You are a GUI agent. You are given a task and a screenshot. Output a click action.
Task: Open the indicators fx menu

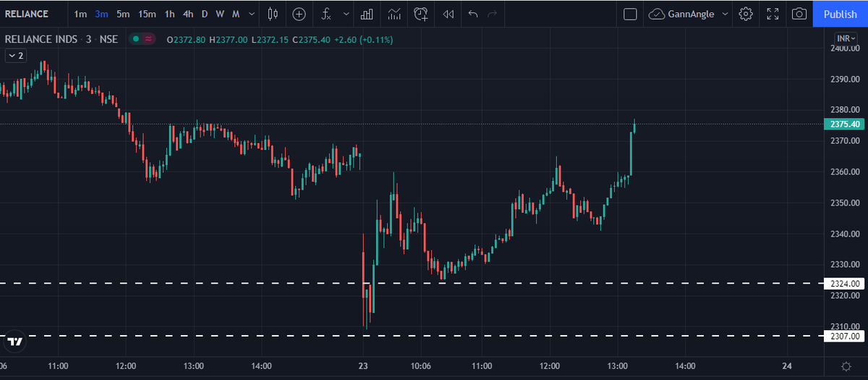pos(326,14)
